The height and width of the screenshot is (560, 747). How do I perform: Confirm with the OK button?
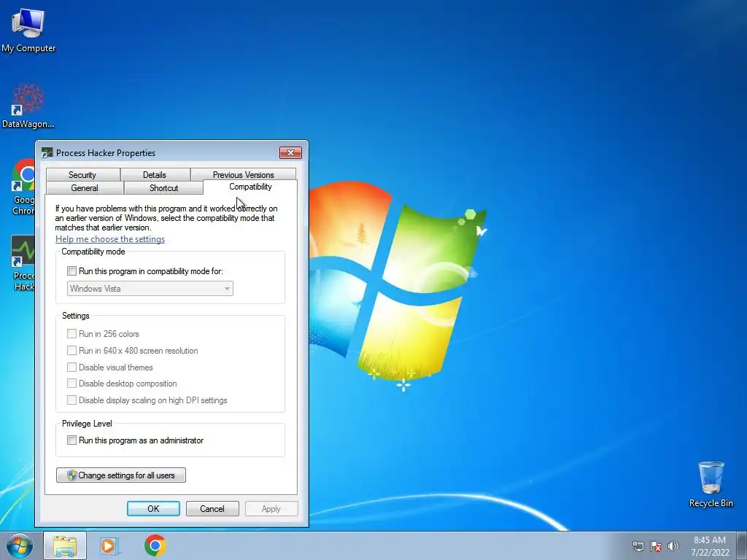(x=153, y=508)
